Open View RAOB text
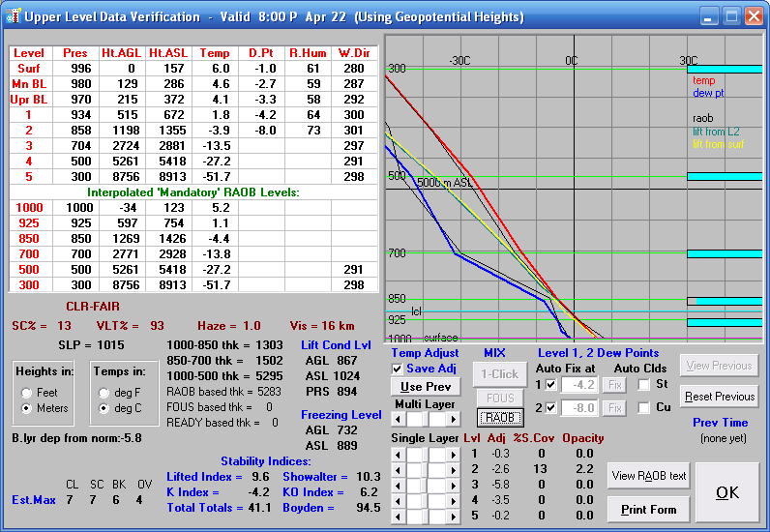770x532 pixels. 648,475
